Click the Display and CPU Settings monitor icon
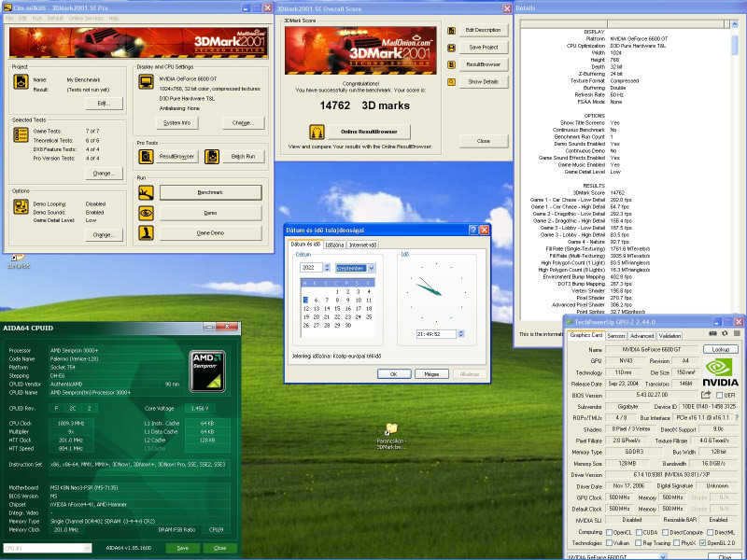The width and height of the screenshot is (747, 560). click(x=146, y=82)
